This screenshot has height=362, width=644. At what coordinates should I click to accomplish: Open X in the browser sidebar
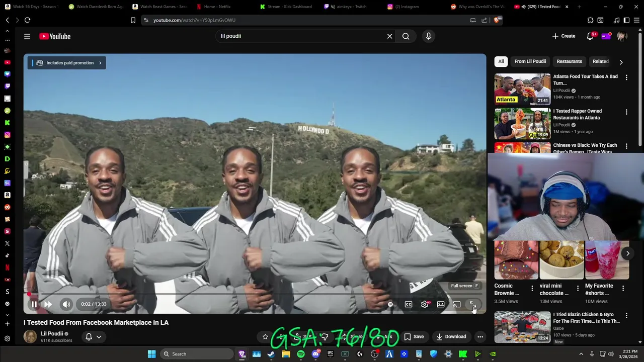[7, 243]
